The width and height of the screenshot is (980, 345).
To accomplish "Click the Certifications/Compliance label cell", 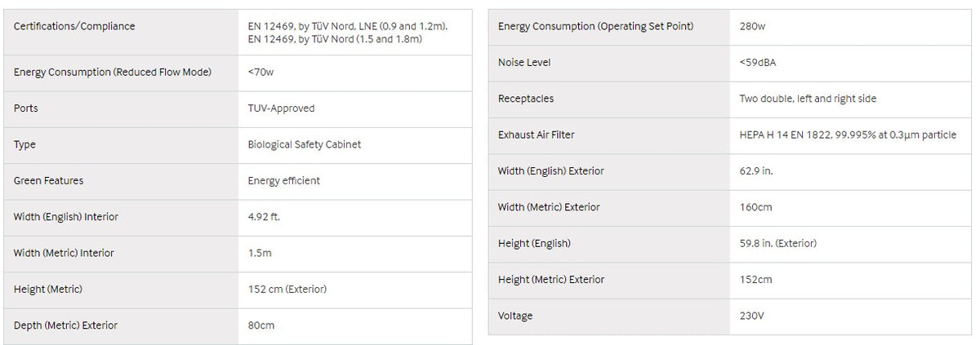I will [x=121, y=33].
